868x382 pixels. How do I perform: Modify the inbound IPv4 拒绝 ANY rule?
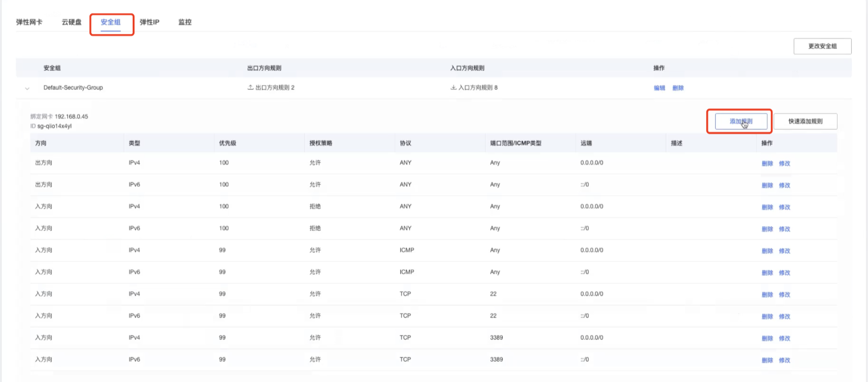(785, 207)
